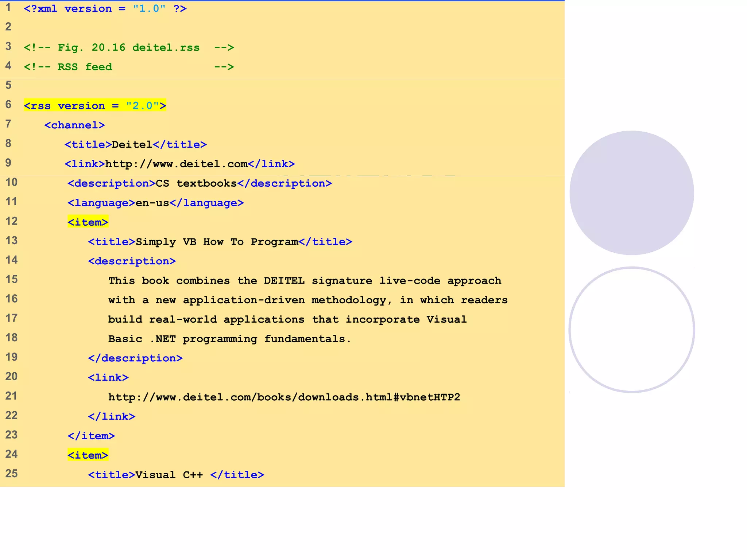Click the highlighted item tag on line 24
Image resolution: width=747 pixels, height=560 pixels.
[88, 455]
